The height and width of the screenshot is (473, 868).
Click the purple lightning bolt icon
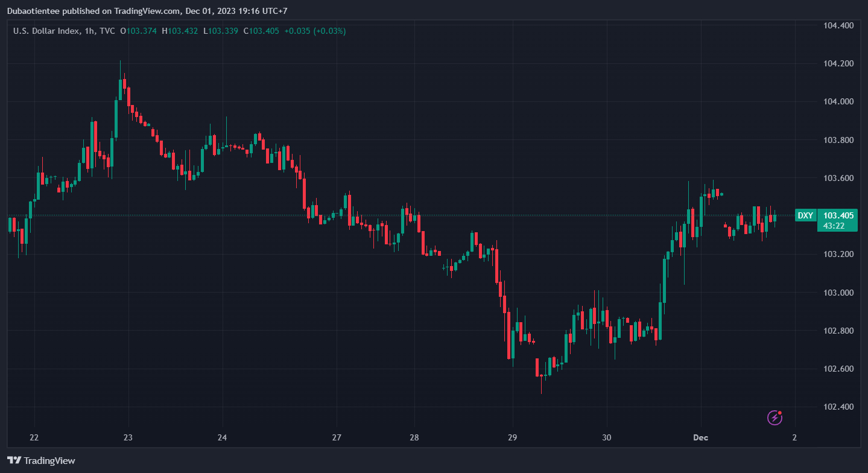[x=775, y=417]
